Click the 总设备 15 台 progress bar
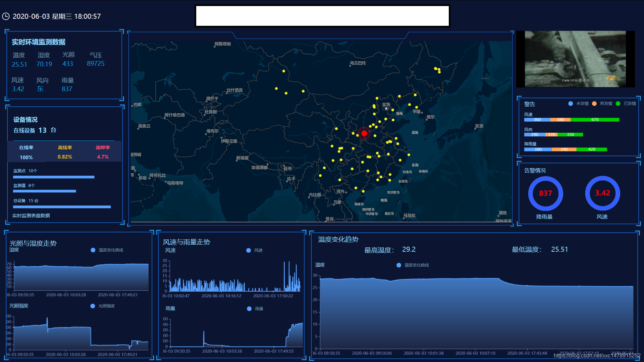644x362 pixels. 62,207
